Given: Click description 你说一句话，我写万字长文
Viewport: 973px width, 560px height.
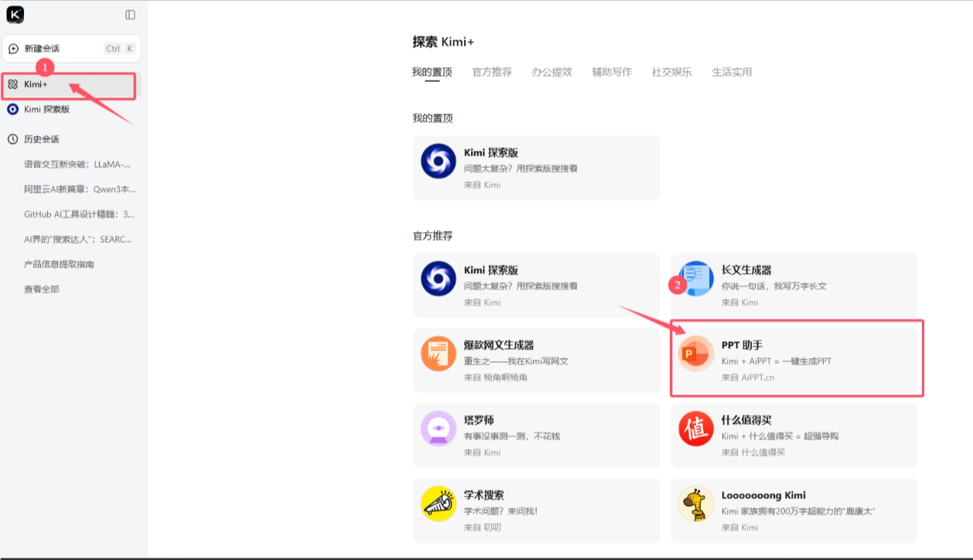Looking at the screenshot, I should (x=774, y=286).
